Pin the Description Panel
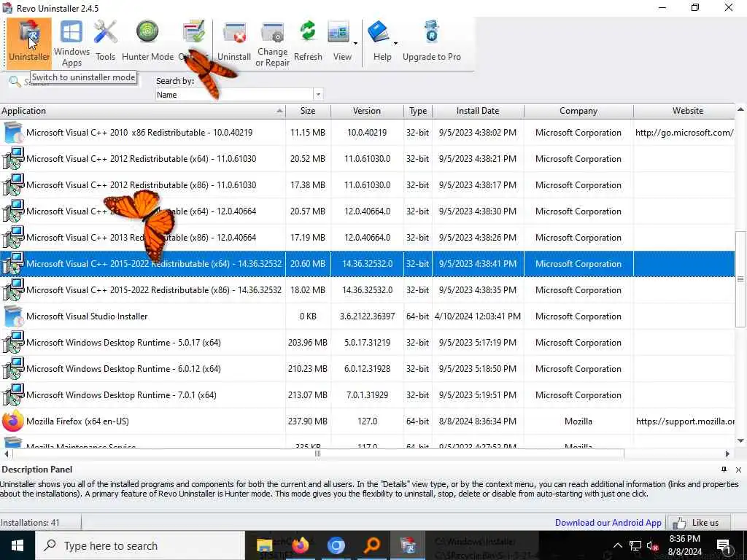This screenshot has height=560, width=747. pos(724,470)
